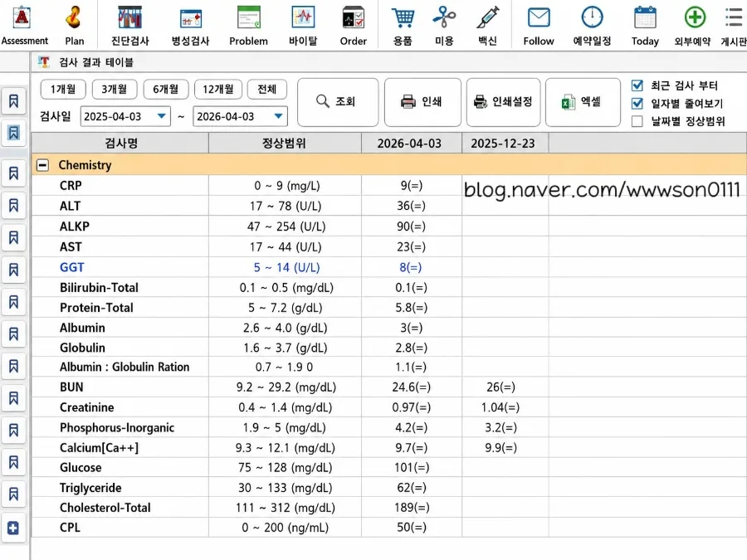Click Cholesterol-Total value 189(=)

411,507
